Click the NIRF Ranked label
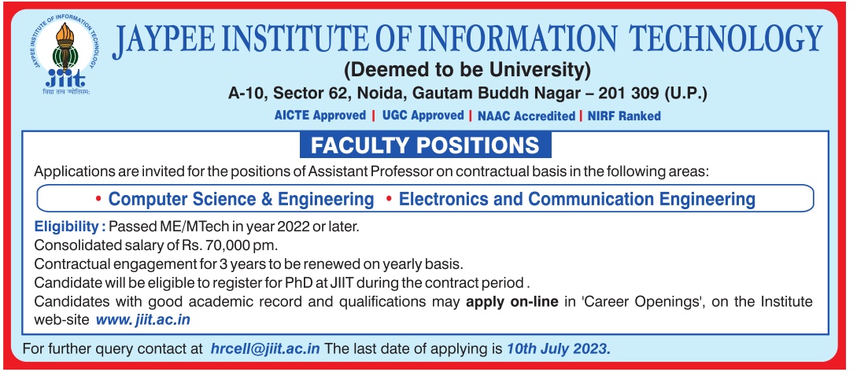Image resolution: width=868 pixels, height=372 pixels. (x=624, y=116)
